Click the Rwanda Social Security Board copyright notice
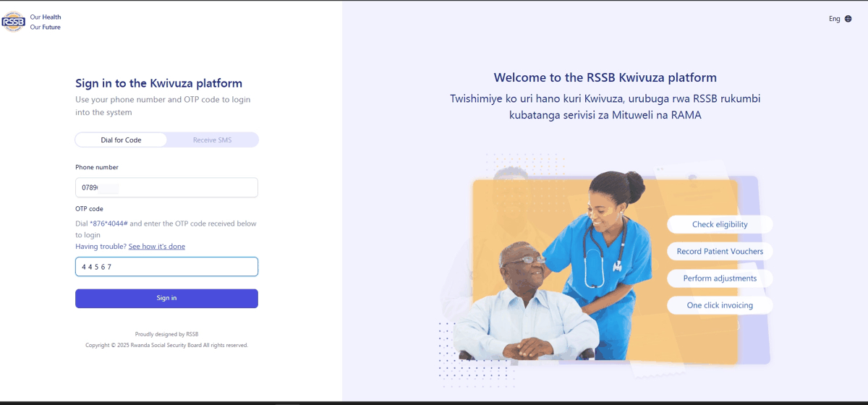Image resolution: width=868 pixels, height=405 pixels. tap(166, 345)
